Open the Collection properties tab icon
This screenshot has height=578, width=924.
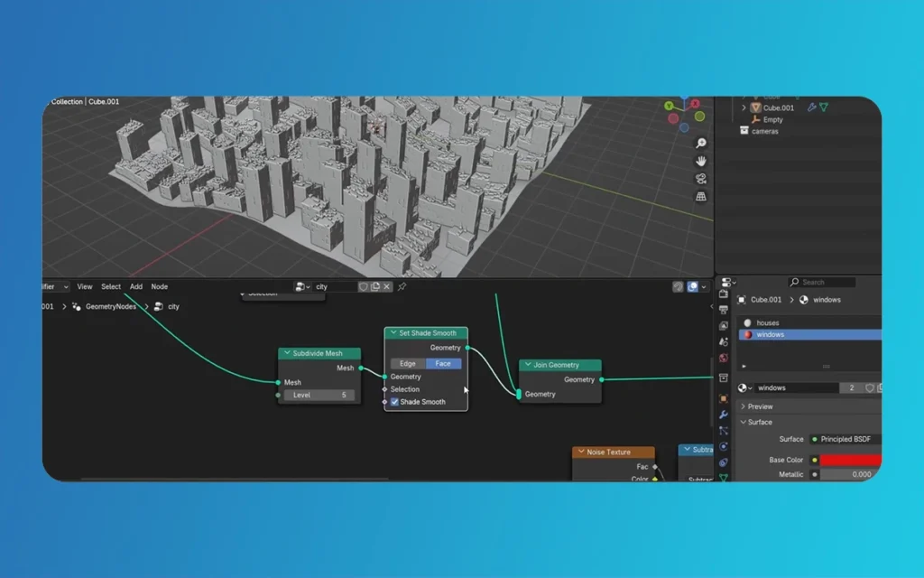(x=724, y=378)
